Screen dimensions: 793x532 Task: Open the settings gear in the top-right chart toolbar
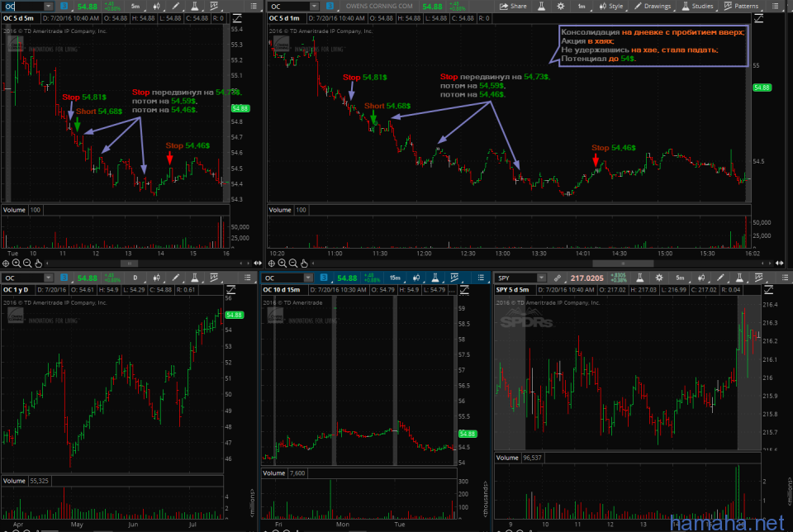(x=560, y=6)
